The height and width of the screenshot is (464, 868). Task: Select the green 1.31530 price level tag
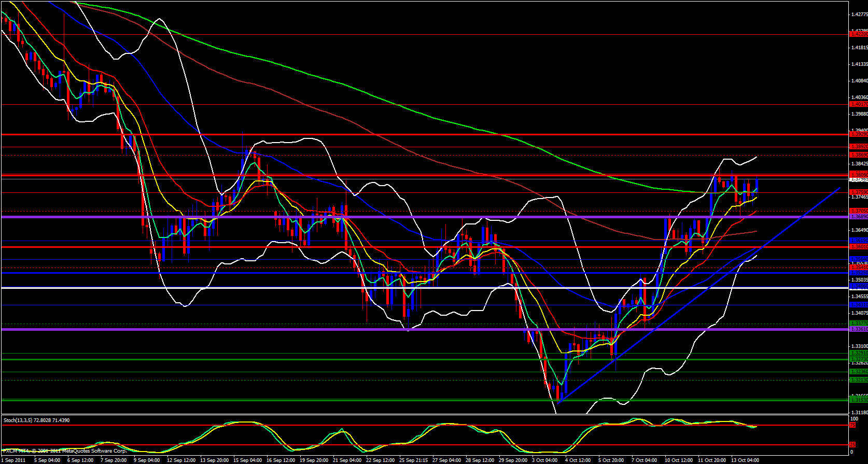point(858,400)
